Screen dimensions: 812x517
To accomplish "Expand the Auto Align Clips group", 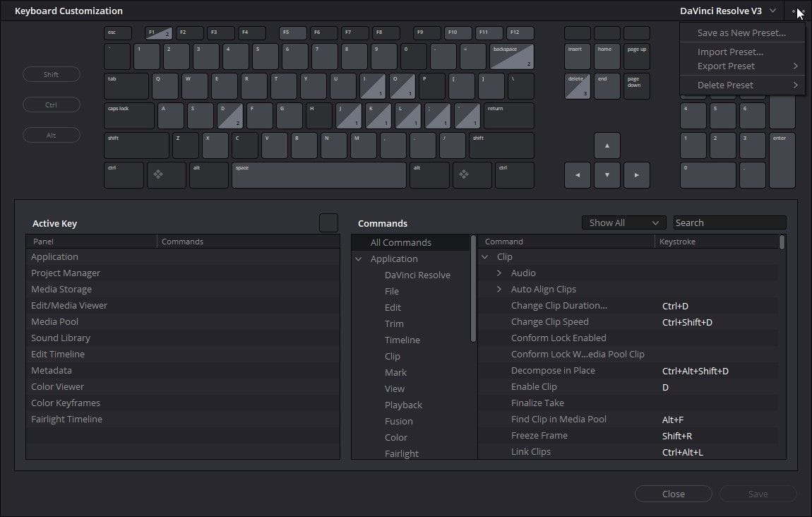I will [x=499, y=289].
